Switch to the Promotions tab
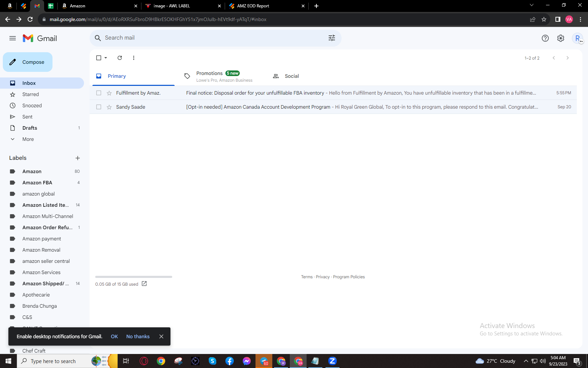 pos(222,76)
